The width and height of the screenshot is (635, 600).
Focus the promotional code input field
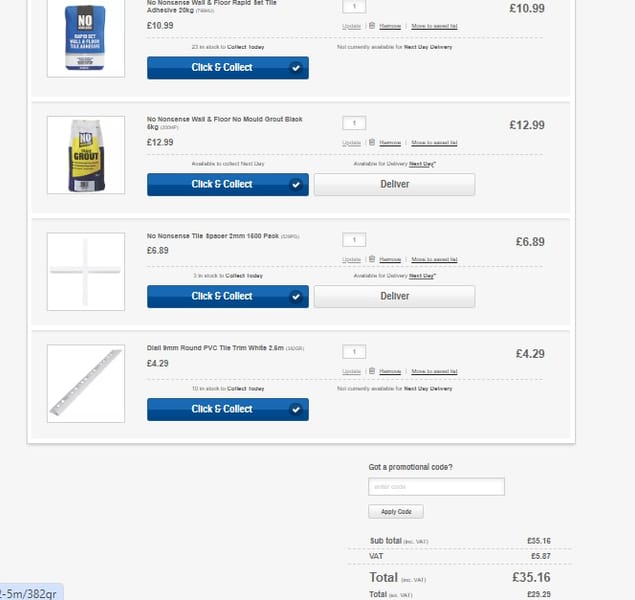(x=436, y=486)
